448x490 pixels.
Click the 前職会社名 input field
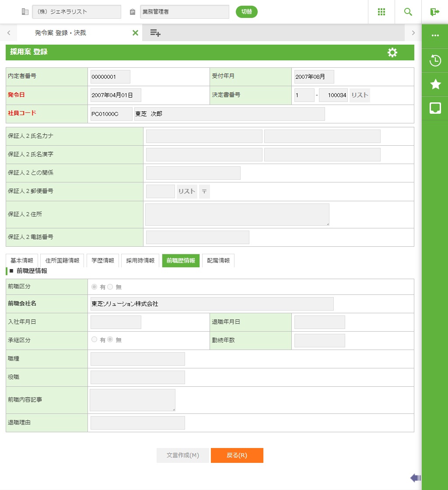[212, 304]
